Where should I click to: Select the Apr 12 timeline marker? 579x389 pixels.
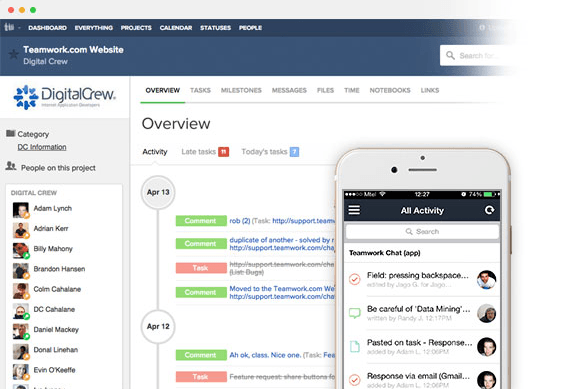point(158,327)
